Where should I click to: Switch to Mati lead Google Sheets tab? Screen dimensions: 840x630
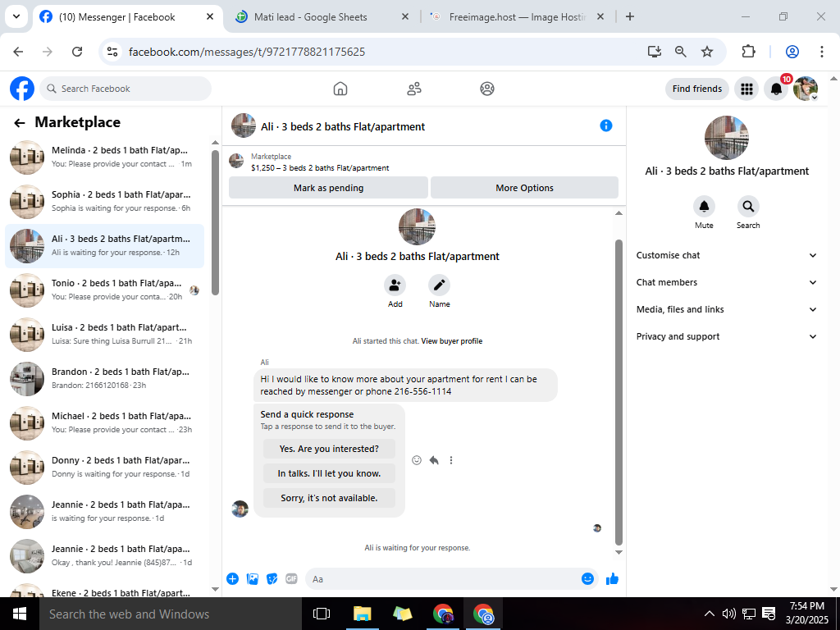coord(320,17)
